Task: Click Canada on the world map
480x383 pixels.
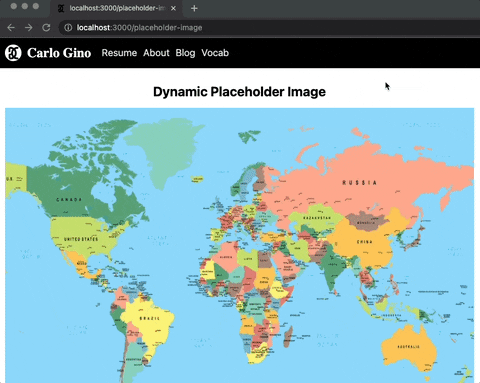Action: (x=69, y=199)
